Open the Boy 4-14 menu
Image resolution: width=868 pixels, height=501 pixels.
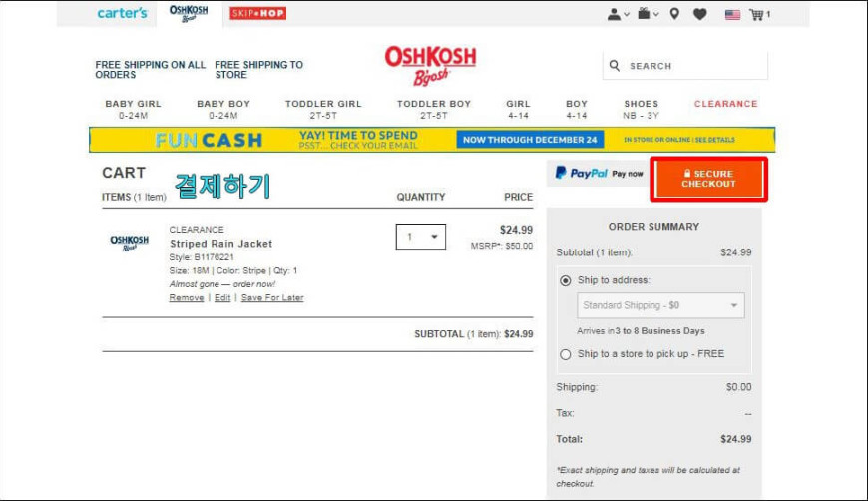(x=577, y=109)
